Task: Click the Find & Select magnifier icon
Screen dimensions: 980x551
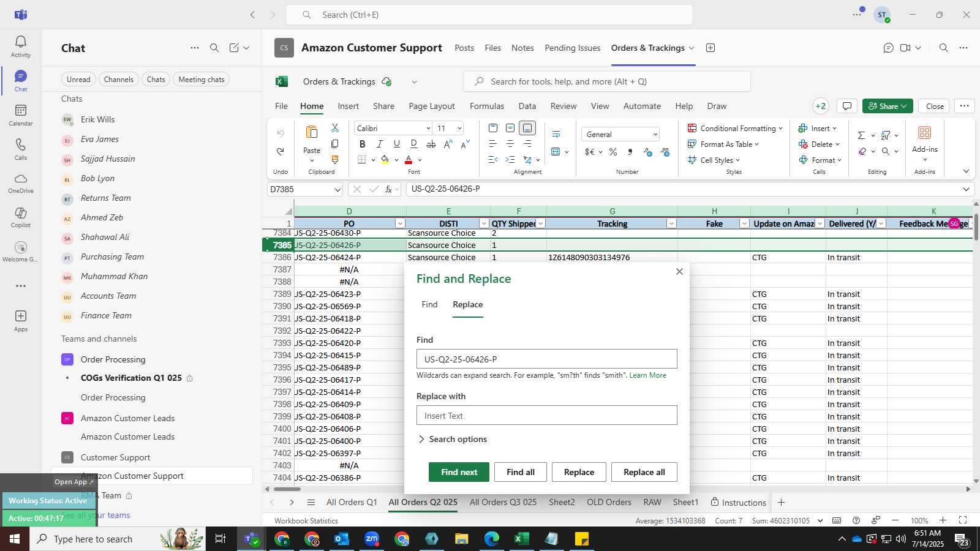Action: [x=886, y=151]
